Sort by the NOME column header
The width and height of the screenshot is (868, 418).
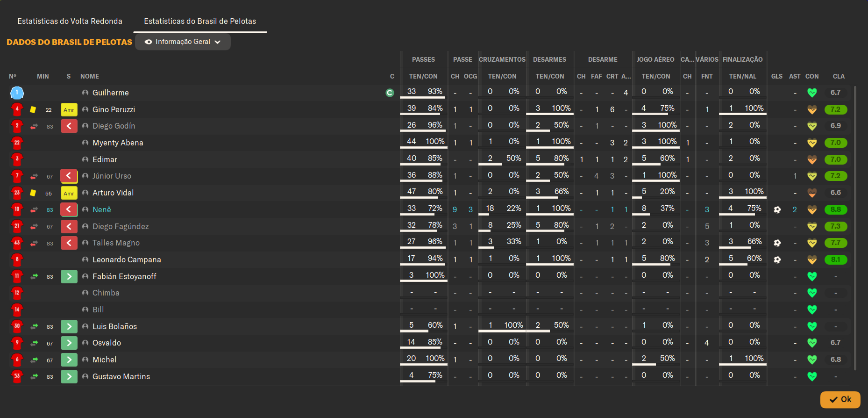[x=90, y=76]
